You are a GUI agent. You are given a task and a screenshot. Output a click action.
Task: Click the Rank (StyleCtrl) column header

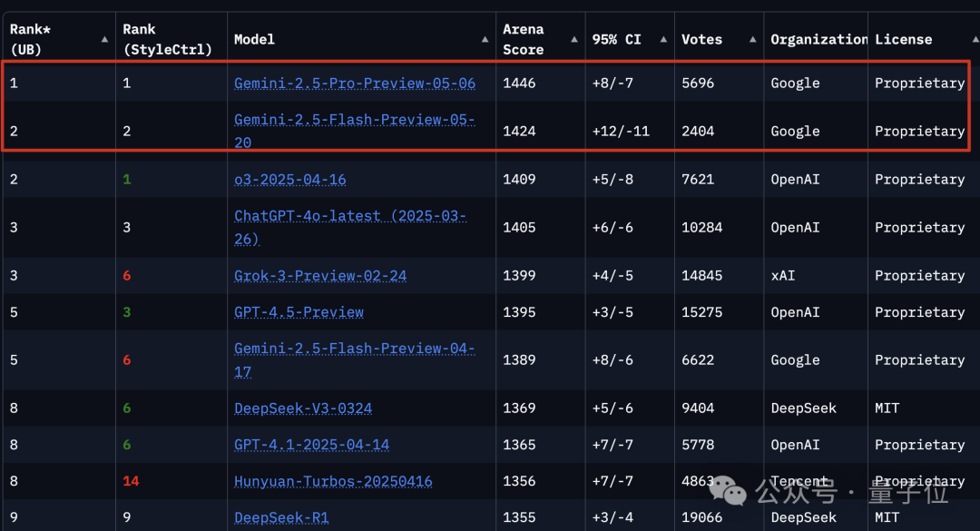coord(167,40)
